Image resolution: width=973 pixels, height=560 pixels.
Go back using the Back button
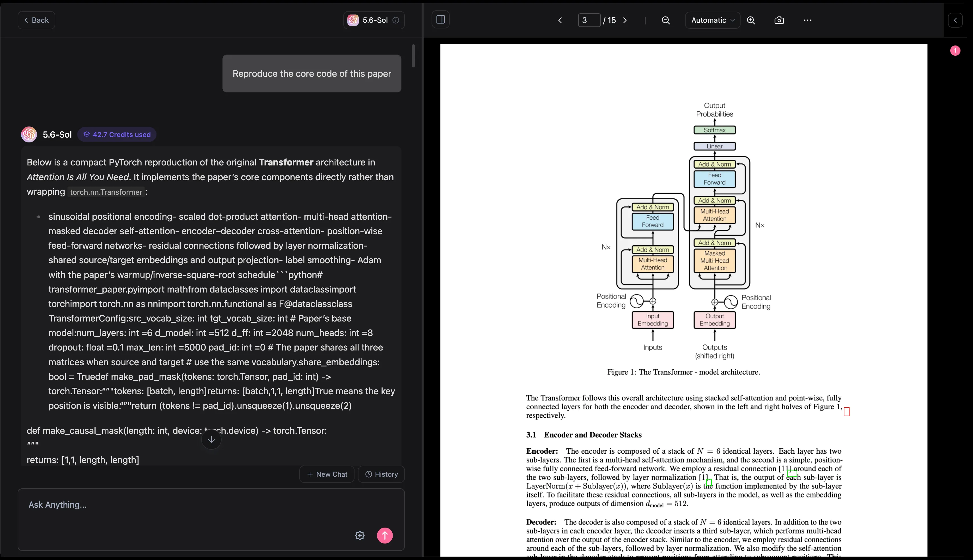click(36, 20)
